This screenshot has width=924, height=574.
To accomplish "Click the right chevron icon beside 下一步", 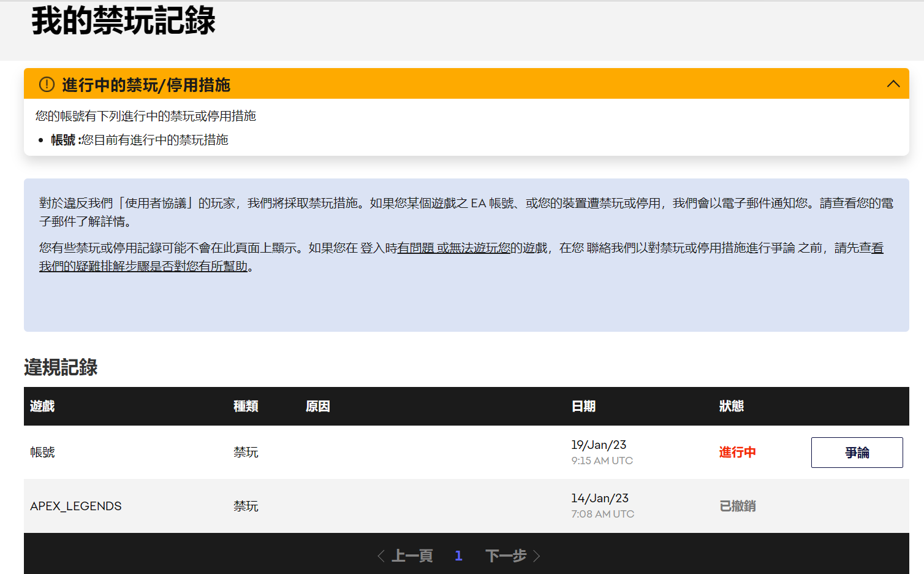I will tap(537, 556).
